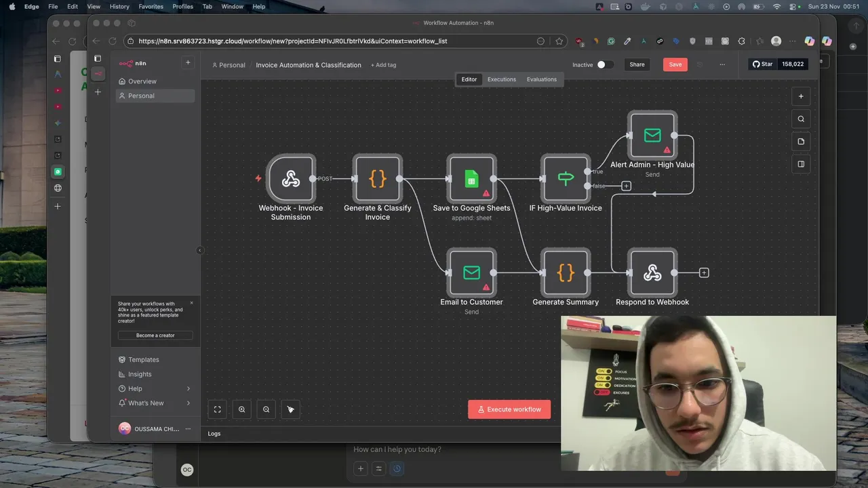The height and width of the screenshot is (488, 868).
Task: Open user menu dots next to OUSSAMA CHI...
Action: (188, 429)
